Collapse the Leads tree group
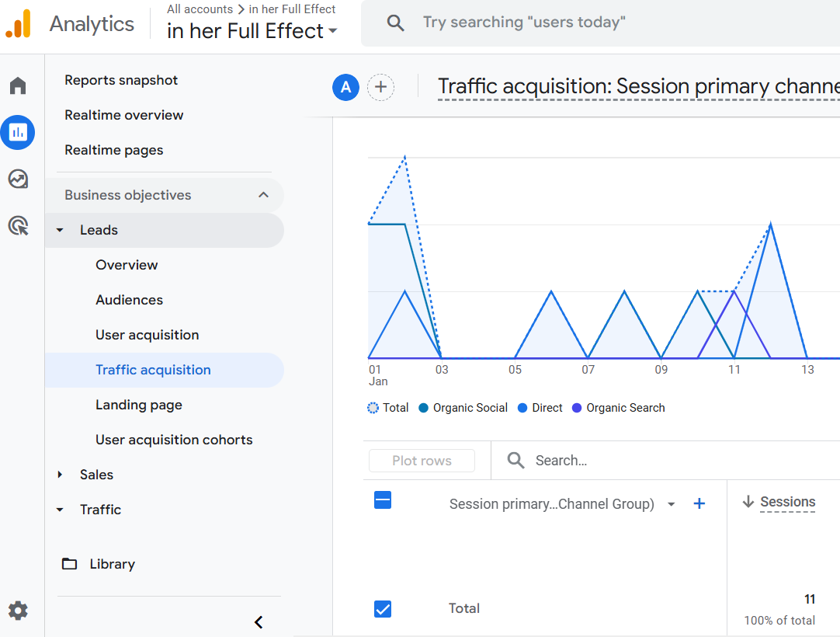 60,230
